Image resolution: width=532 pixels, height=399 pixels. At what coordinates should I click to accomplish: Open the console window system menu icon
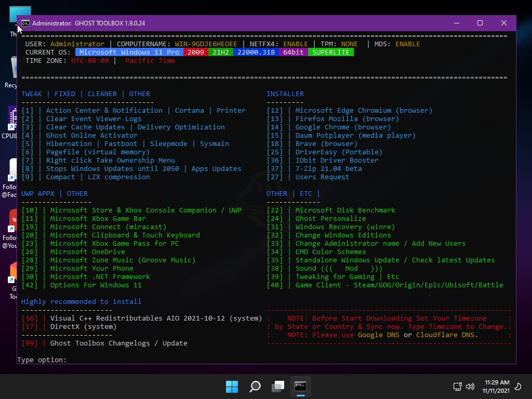coord(24,23)
